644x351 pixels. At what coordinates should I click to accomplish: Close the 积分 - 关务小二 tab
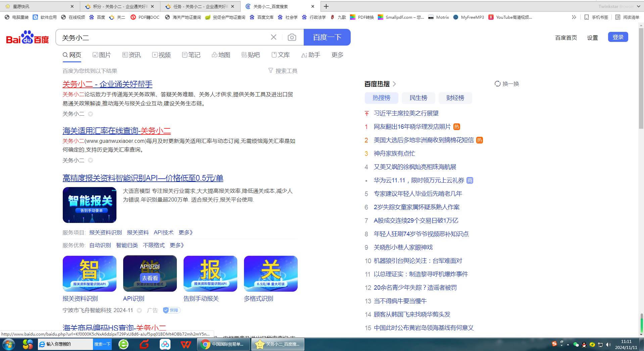152,6
